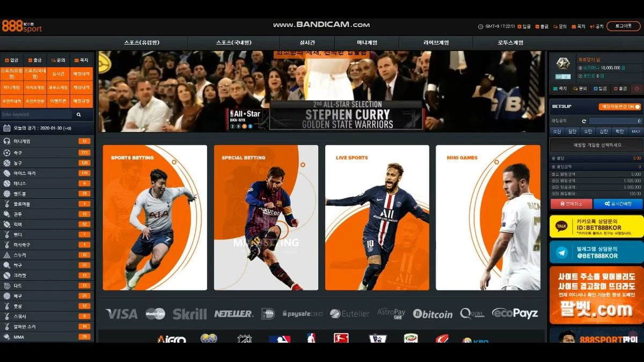Select the 배구 volleyball category

click(47, 295)
